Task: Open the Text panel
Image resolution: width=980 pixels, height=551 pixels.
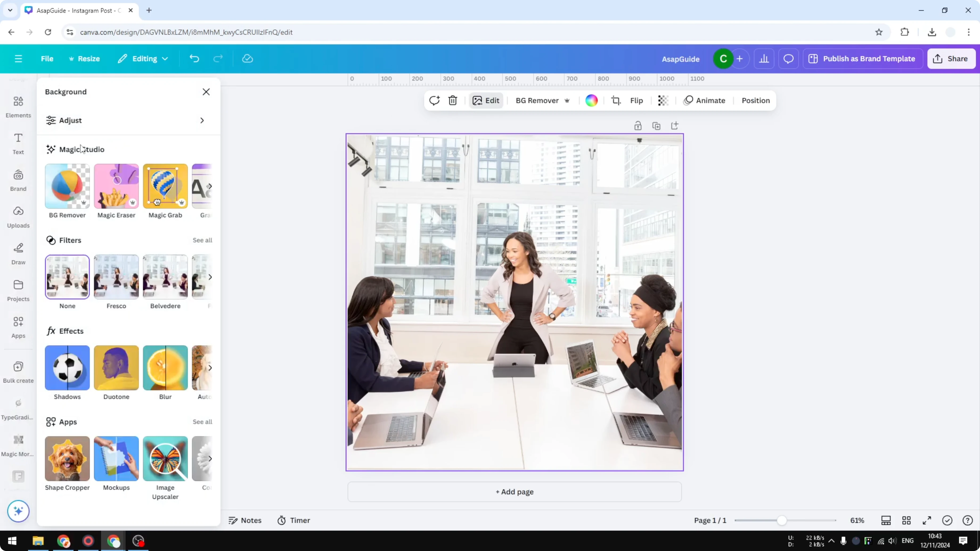Action: 18,143
